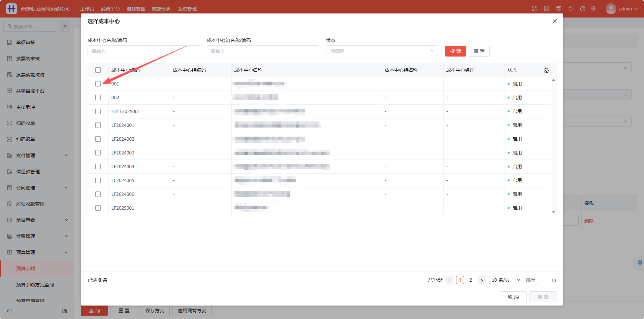The image size is (644, 319).
Task: Click the 成本中心名称/编码 input field
Action: 144,51
